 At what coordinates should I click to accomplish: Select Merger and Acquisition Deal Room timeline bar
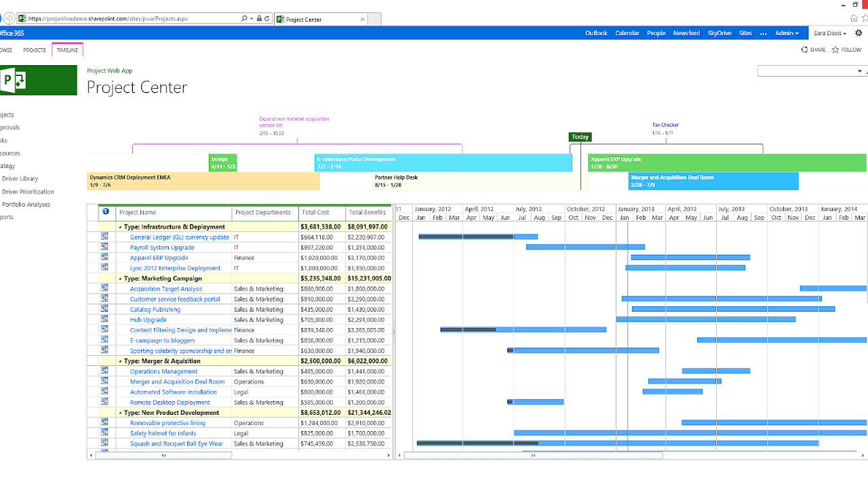713,181
